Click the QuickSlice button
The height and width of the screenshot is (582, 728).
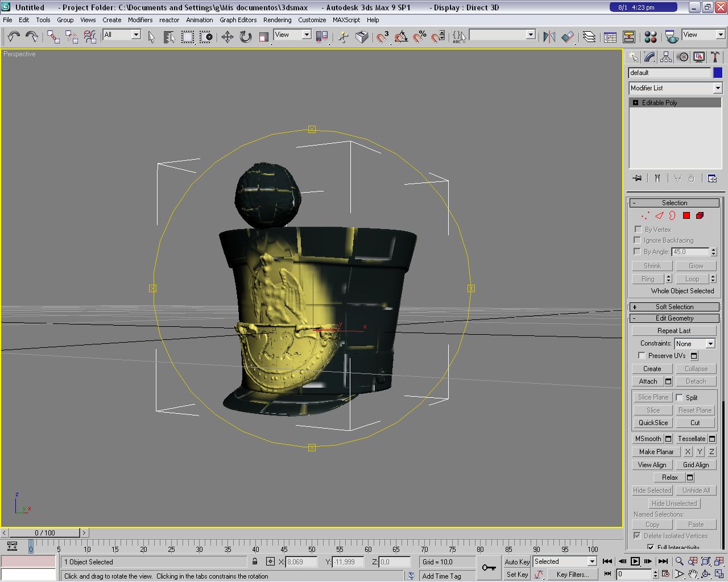coord(653,423)
